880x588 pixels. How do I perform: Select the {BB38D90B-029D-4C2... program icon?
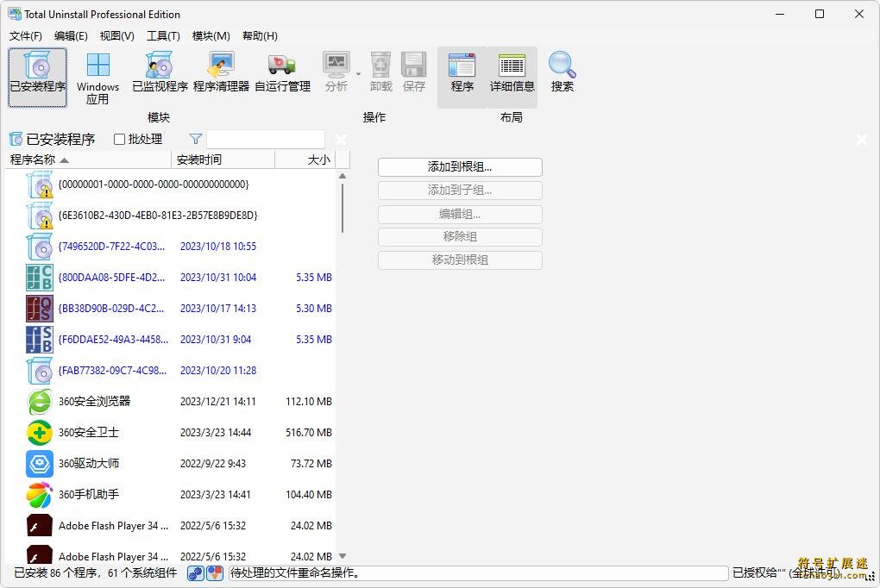pos(40,309)
